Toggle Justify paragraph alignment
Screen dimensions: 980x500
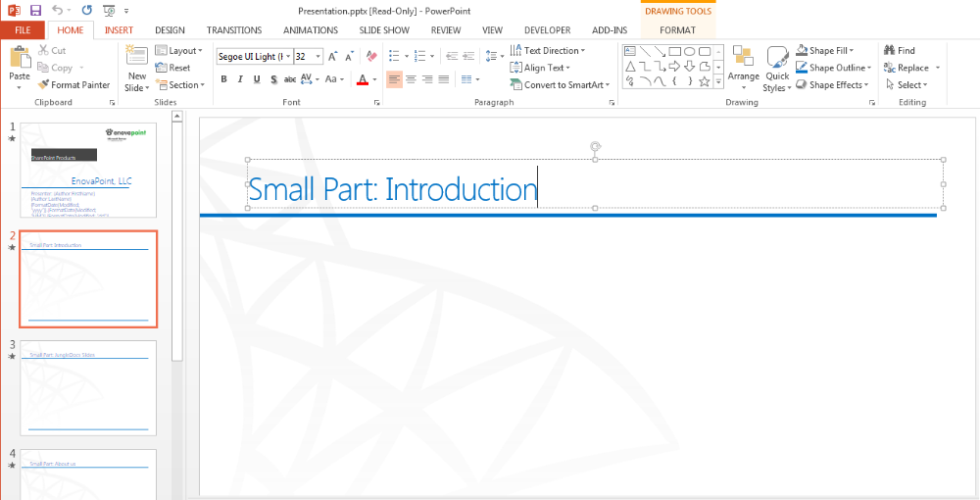[444, 79]
